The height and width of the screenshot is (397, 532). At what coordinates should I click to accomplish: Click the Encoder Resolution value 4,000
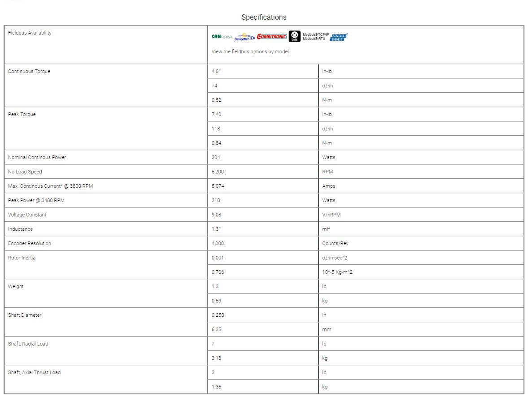[x=218, y=243]
